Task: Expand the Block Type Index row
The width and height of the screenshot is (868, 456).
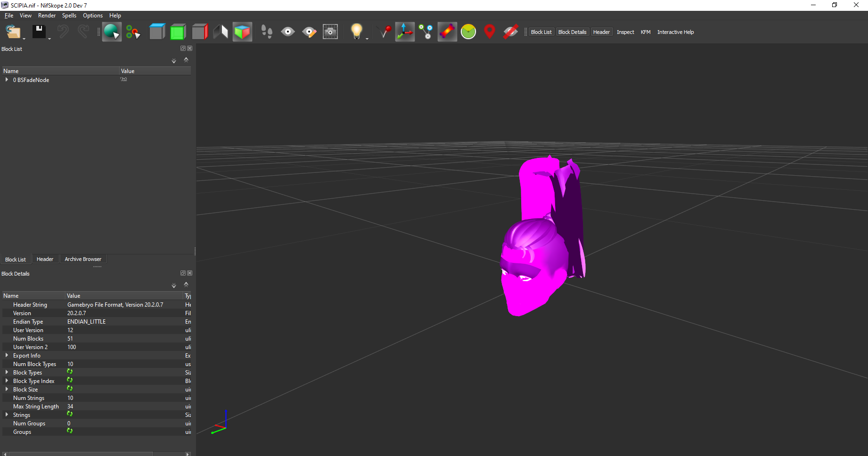Action: point(7,381)
